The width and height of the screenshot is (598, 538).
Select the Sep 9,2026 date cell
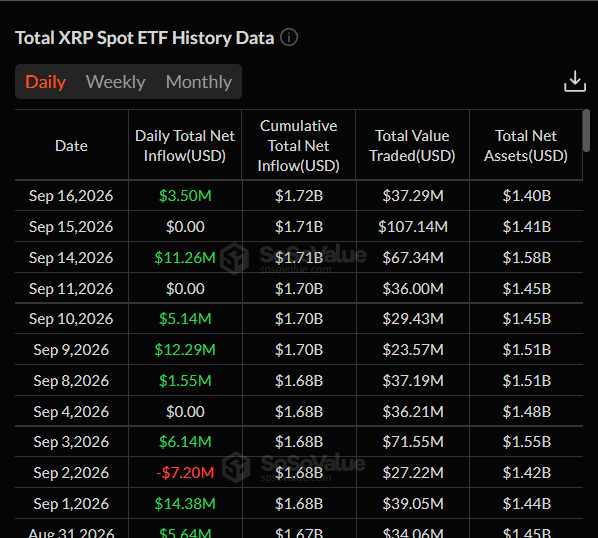71,350
